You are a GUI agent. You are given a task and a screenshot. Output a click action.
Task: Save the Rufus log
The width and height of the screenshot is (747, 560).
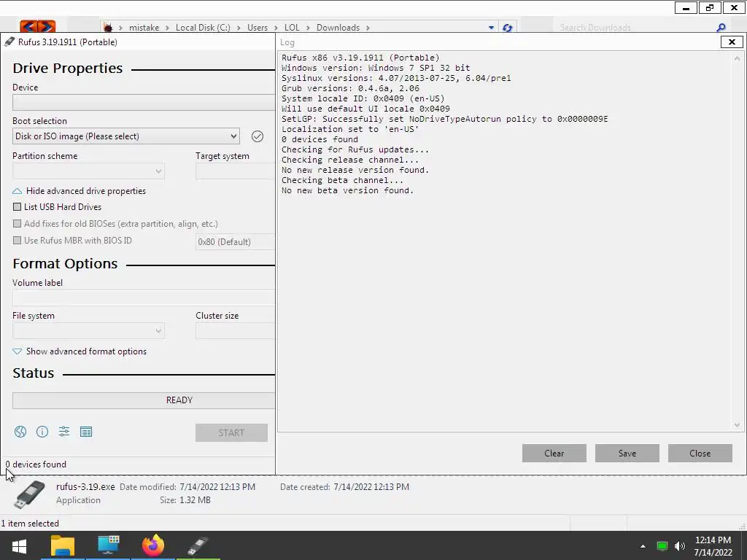(627, 454)
